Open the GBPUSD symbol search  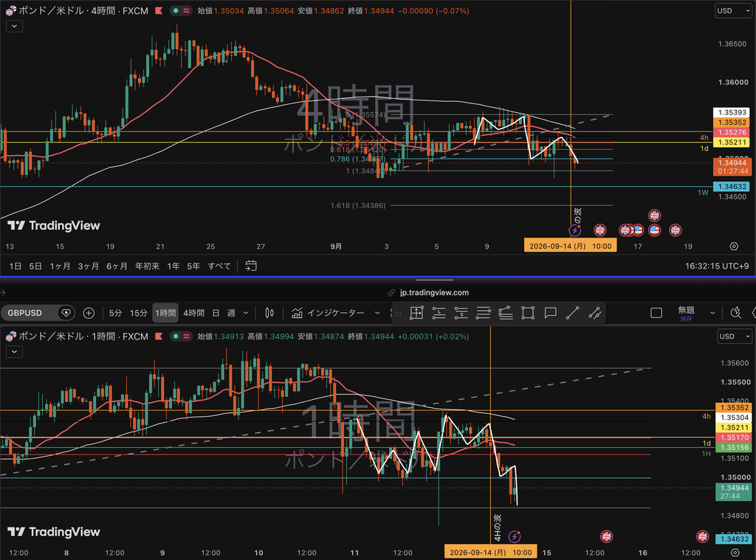tap(24, 313)
